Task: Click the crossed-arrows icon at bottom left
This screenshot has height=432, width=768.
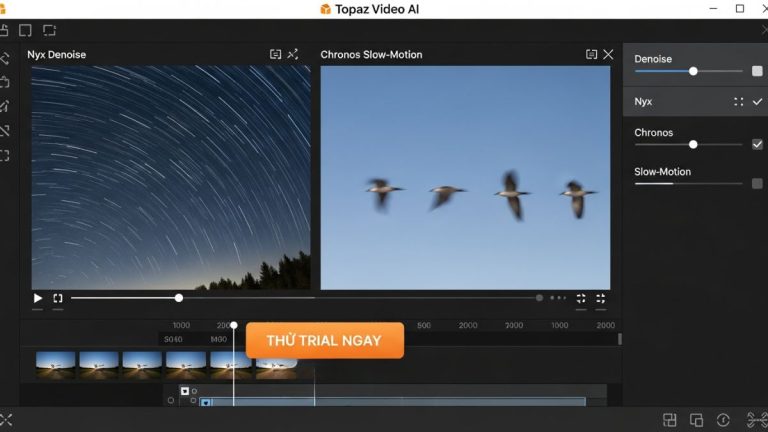Action: coord(6,420)
